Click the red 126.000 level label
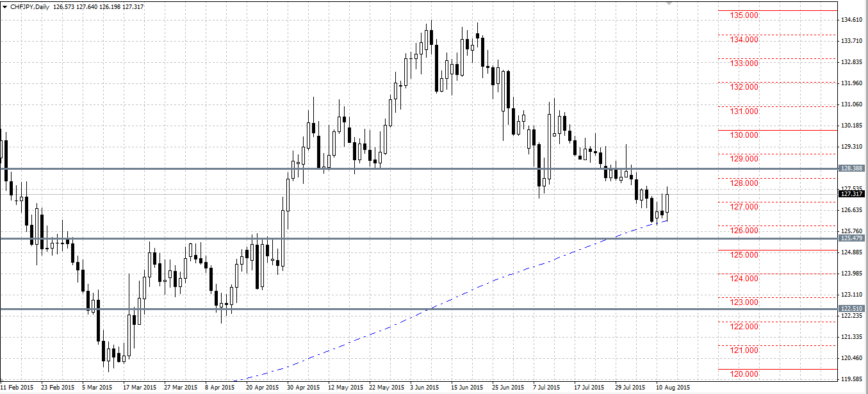 coord(746,230)
